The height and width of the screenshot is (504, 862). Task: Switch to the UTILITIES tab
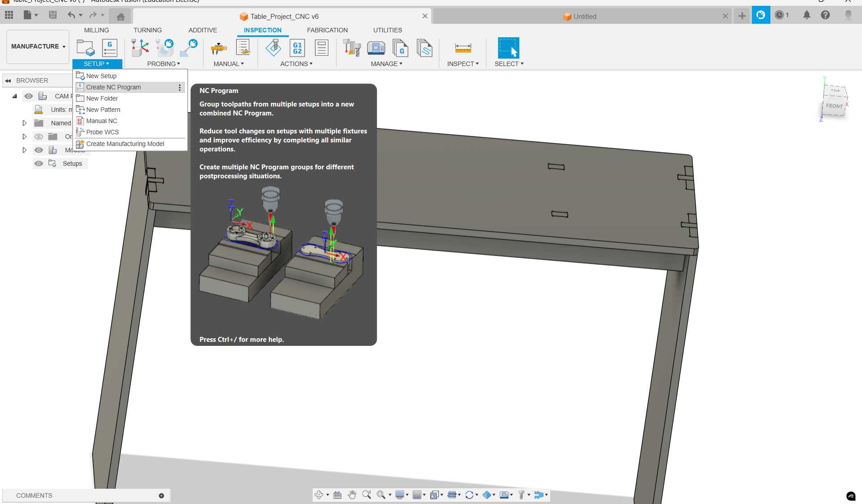pyautogui.click(x=388, y=30)
